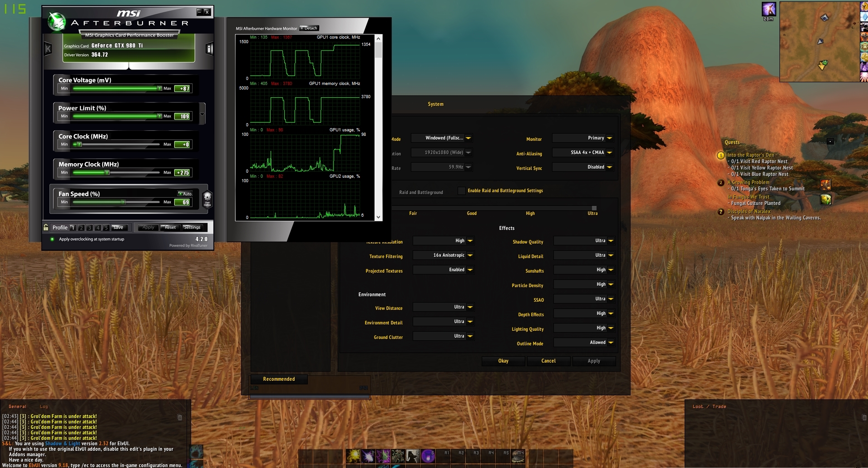868x468 pixels.
Task: Click the Power Limit value field
Action: 183,116
